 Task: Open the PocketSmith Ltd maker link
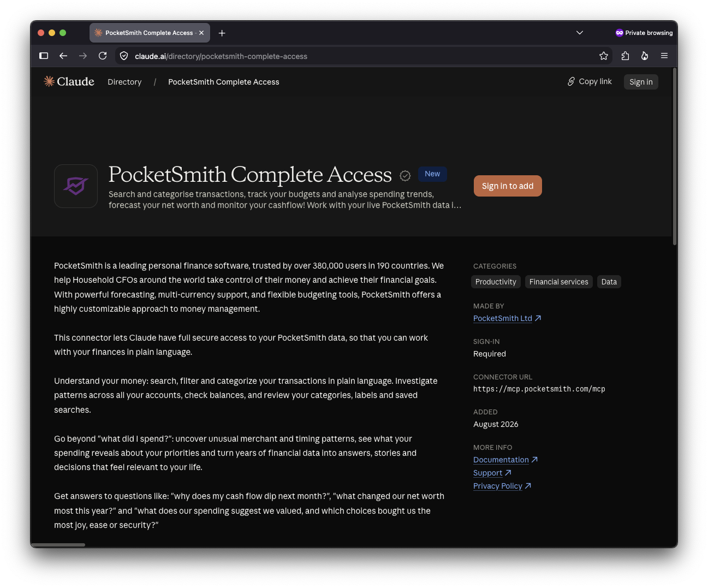(x=507, y=318)
